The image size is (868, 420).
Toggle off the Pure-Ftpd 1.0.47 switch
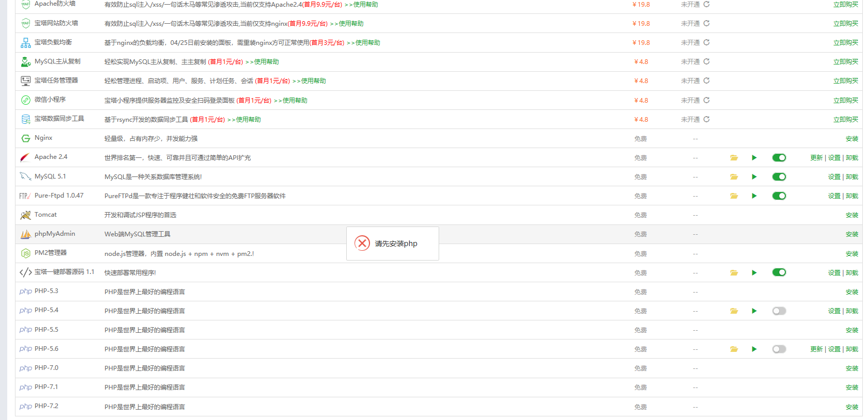(779, 196)
